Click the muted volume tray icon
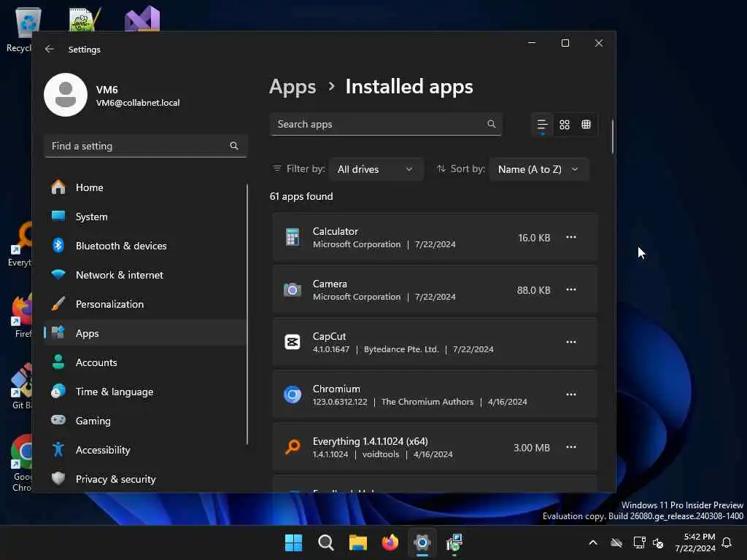747x560 pixels. pyautogui.click(x=659, y=542)
